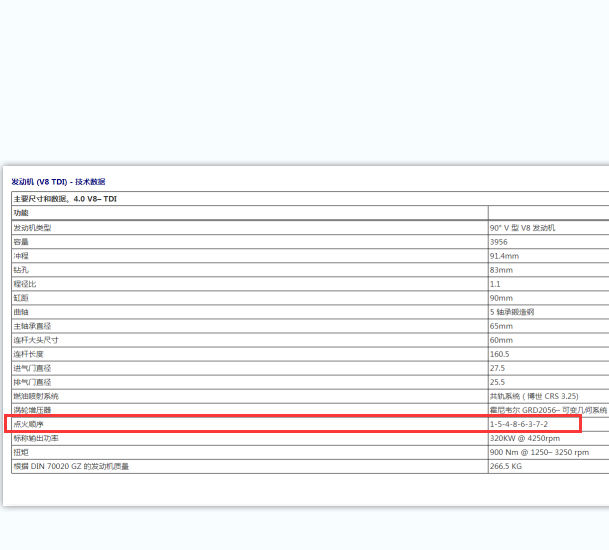Select the 缸距 row label

click(21, 298)
